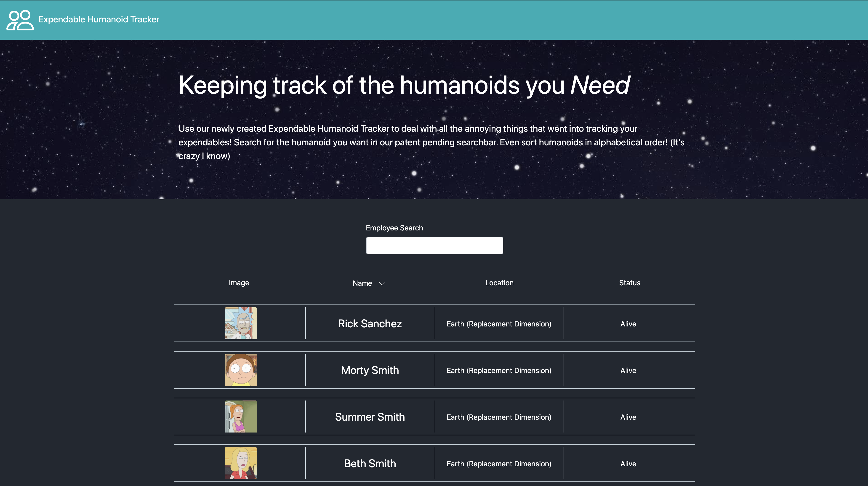
Task: Click Beth Smith's avatar thumbnail
Action: click(241, 463)
